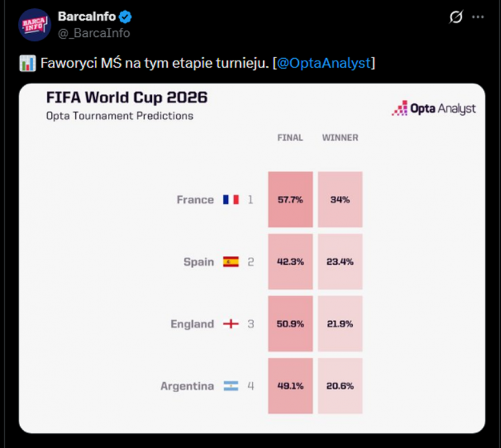Viewport: 501px width, 448px height.
Task: Click the Spain flag icon
Action: coord(231,262)
